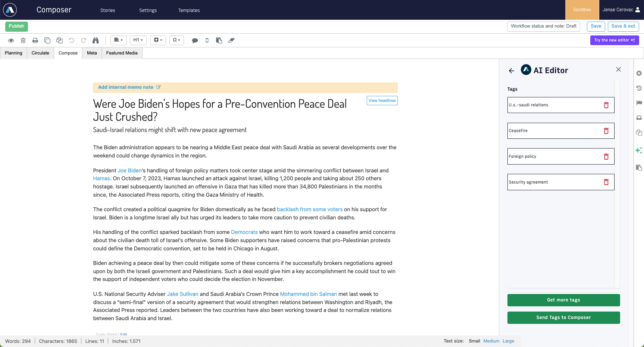The image size is (644, 347).
Task: Click the print icon in toolbar
Action: point(35,40)
